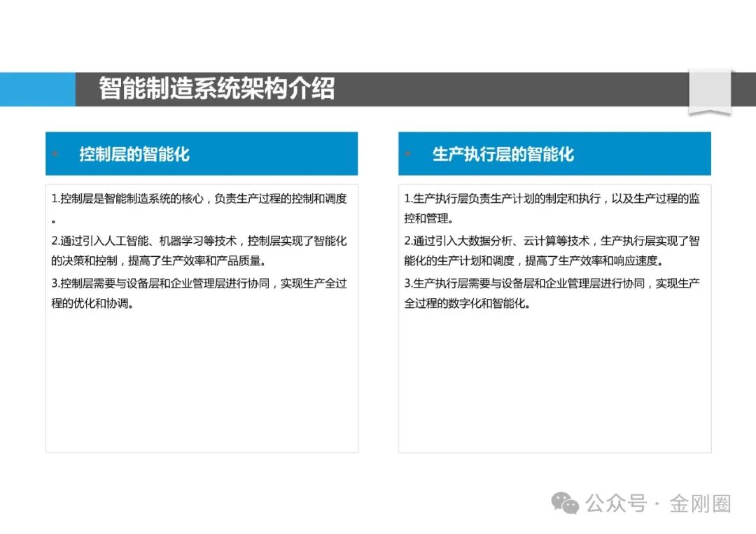Screen dimensions: 756x534
Task: Click the line 全过程的数字化和智能化
Action: pyautogui.click(x=467, y=303)
